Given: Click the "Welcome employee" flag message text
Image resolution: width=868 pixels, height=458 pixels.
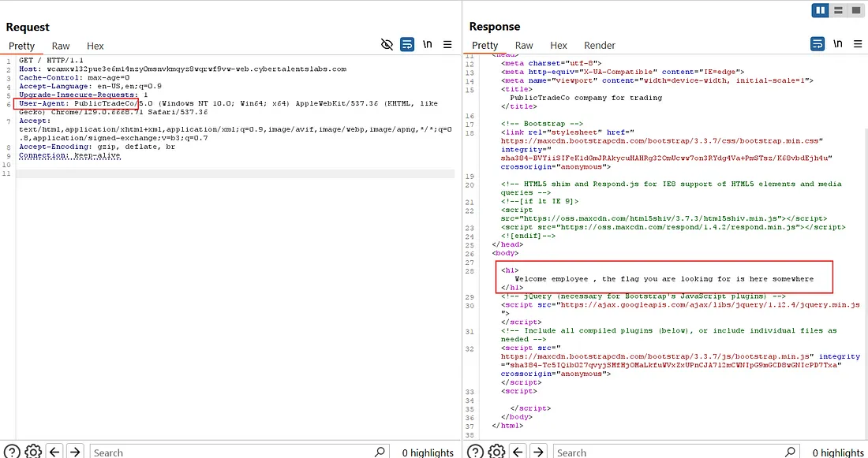Looking at the screenshot, I should [664, 279].
